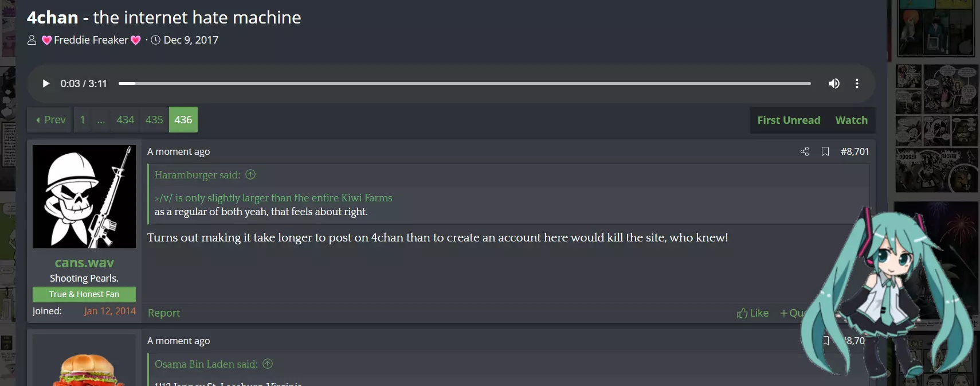Seek along the audio progress bar
The width and height of the screenshot is (980, 386).
point(464,84)
